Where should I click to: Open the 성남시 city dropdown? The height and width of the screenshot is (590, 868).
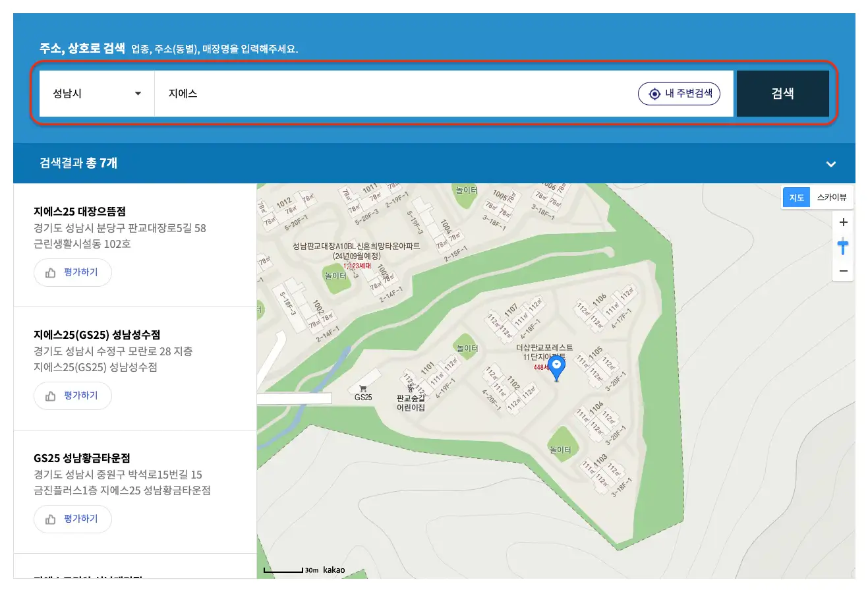tap(97, 94)
